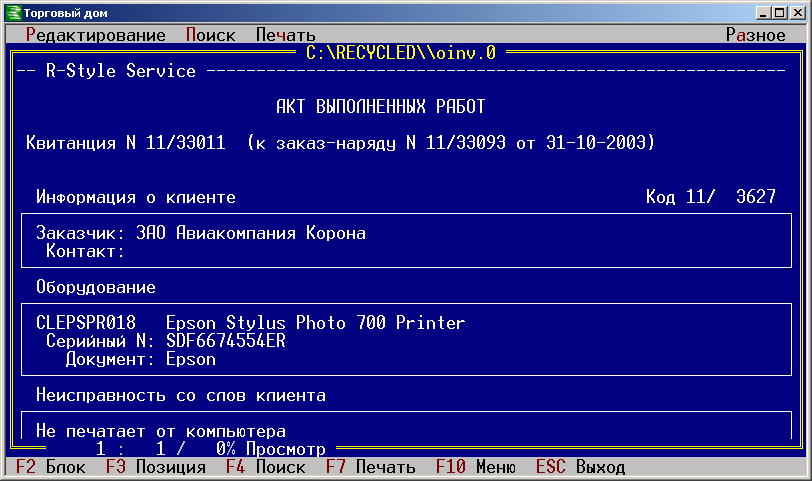The width and height of the screenshot is (812, 481).
Task: Click the Документ: Epson line
Action: click(x=141, y=359)
